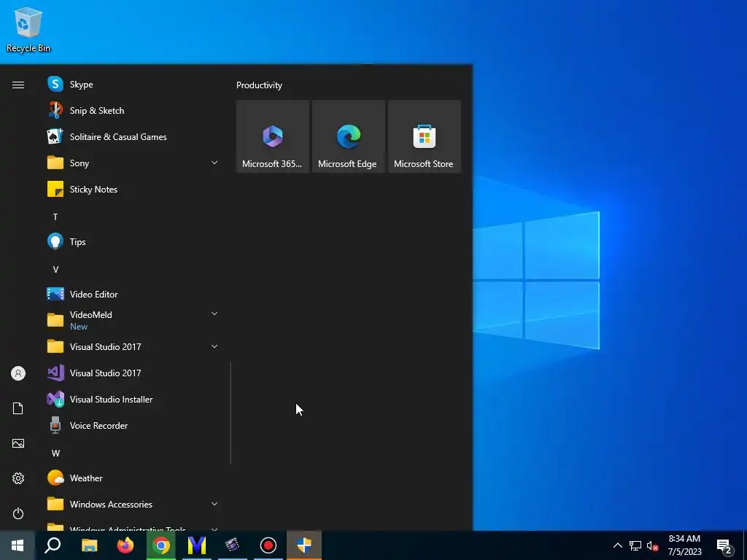This screenshot has width=747, height=560.
Task: Open Visual Studio Installer
Action: tap(133, 399)
